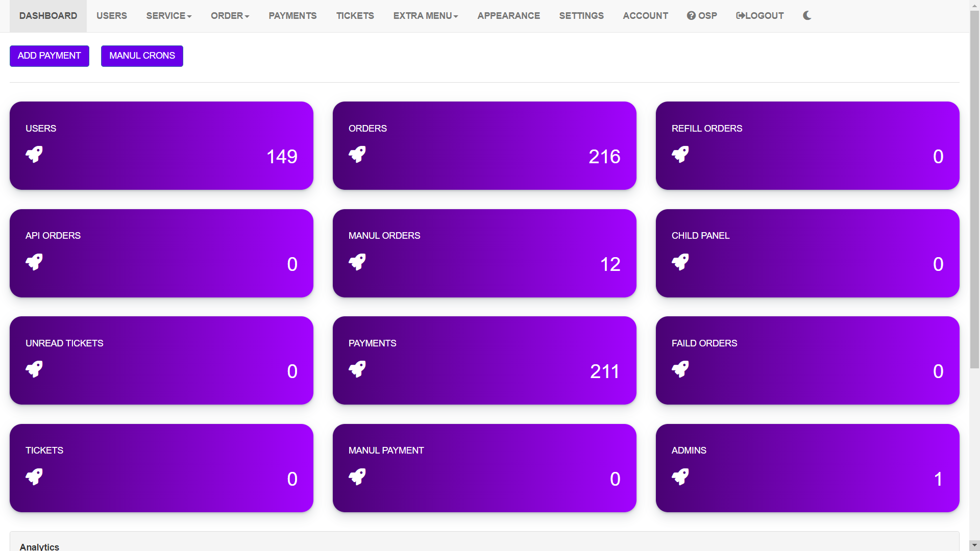Open the Order dropdown menu
This screenshot has height=551, width=980.
[x=230, y=16]
